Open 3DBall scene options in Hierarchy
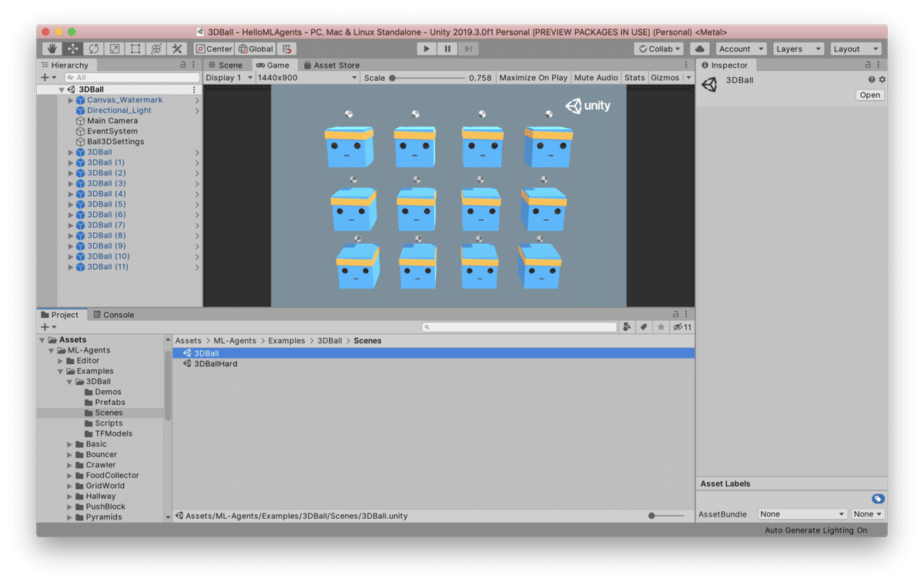Viewport: 924px width, 585px height. [194, 89]
